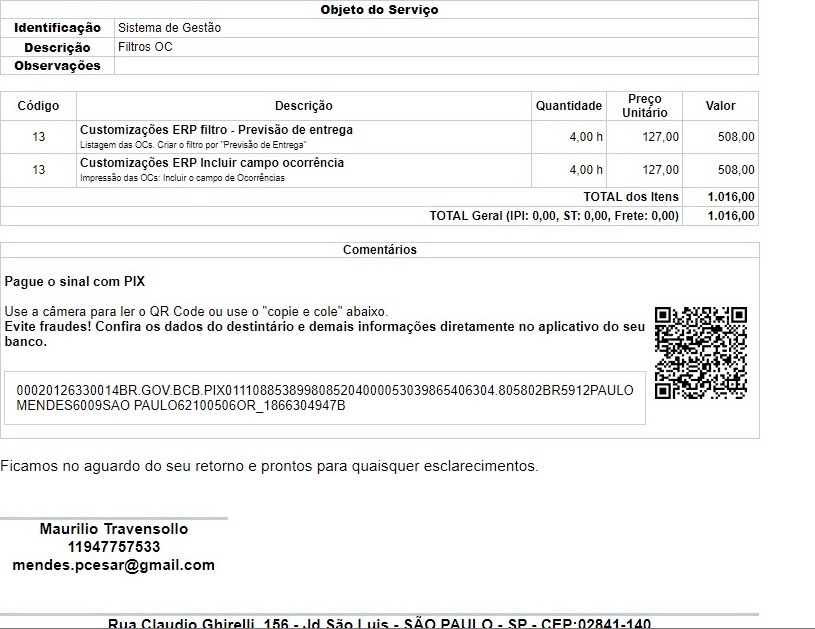Click the 'TOTAL dos Itens' amount 1.016,00
This screenshot has height=629, width=815.
(730, 197)
